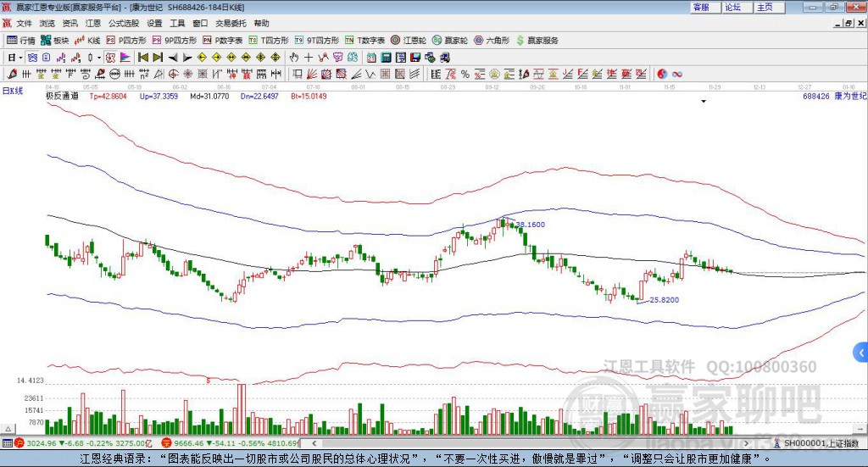868x467 pixels.
Task: Open the calendar icon
Action: tap(371, 58)
